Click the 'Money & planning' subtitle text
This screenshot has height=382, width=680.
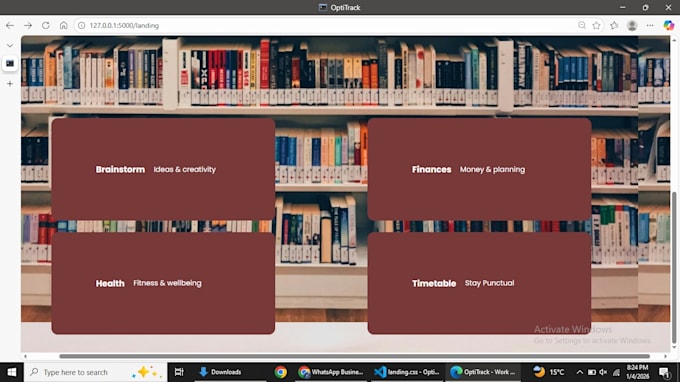tap(492, 170)
